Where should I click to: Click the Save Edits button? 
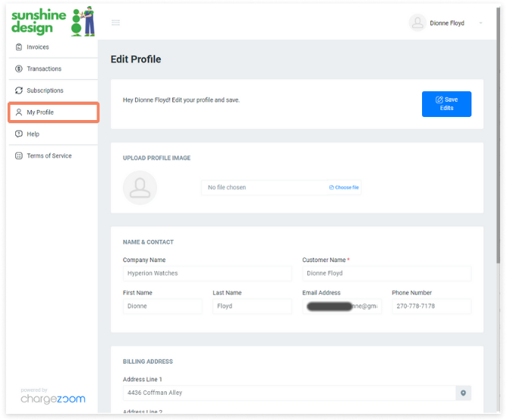(446, 104)
